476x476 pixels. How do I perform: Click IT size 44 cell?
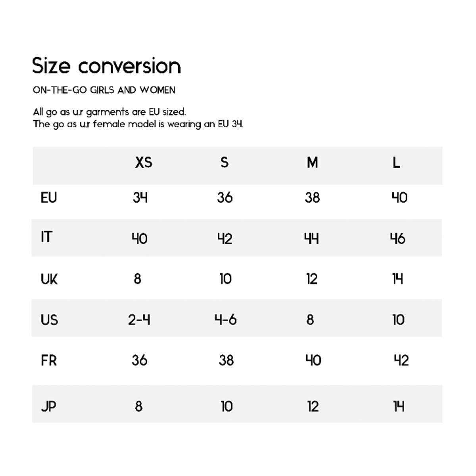(x=312, y=238)
